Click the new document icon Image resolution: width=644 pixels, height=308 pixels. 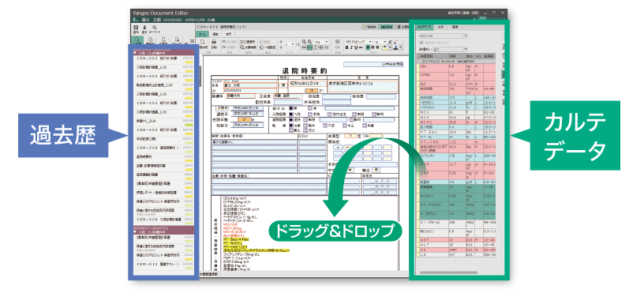[203, 42]
